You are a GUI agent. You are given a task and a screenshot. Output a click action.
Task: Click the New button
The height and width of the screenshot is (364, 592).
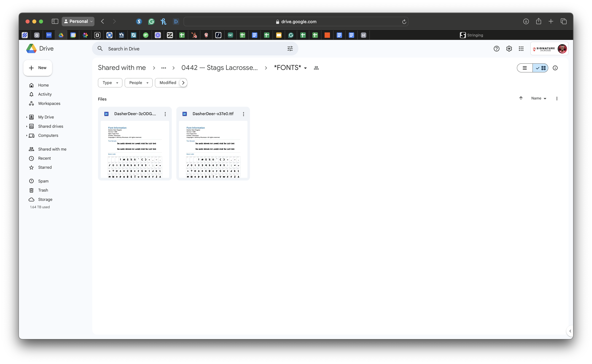[x=38, y=68]
